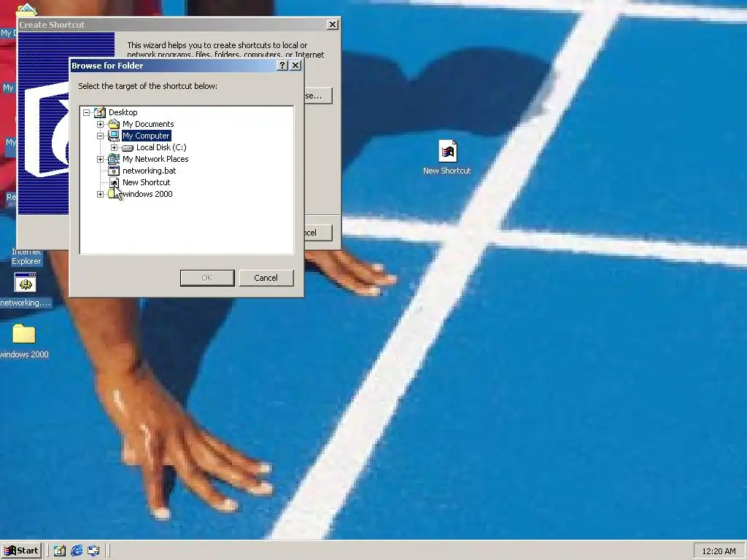Select New Shortcut in the folder tree
The image size is (747, 560).
pos(146,182)
